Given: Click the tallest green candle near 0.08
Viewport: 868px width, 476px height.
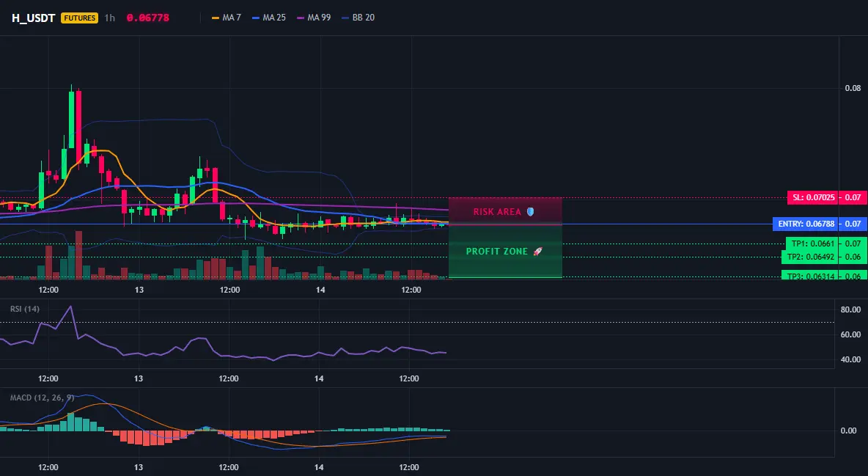Looking at the screenshot, I should [71, 119].
